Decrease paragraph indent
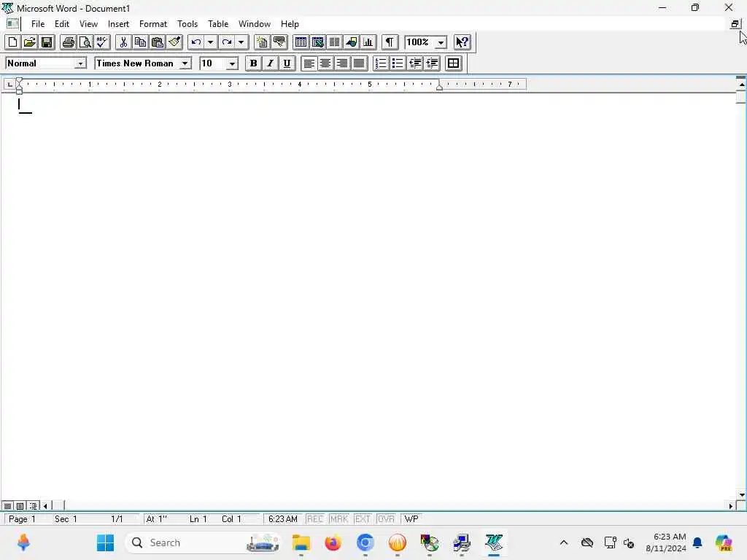The image size is (747, 560). [415, 63]
